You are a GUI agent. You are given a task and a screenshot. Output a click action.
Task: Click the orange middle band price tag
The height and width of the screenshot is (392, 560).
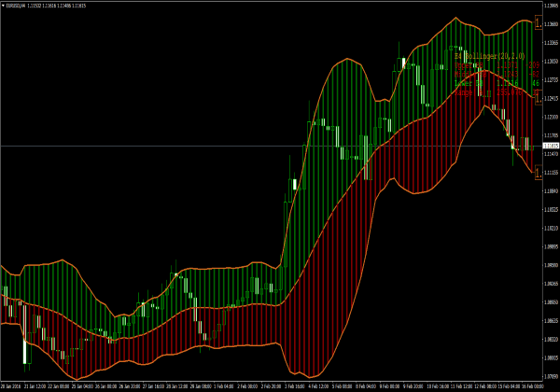tap(539, 97)
